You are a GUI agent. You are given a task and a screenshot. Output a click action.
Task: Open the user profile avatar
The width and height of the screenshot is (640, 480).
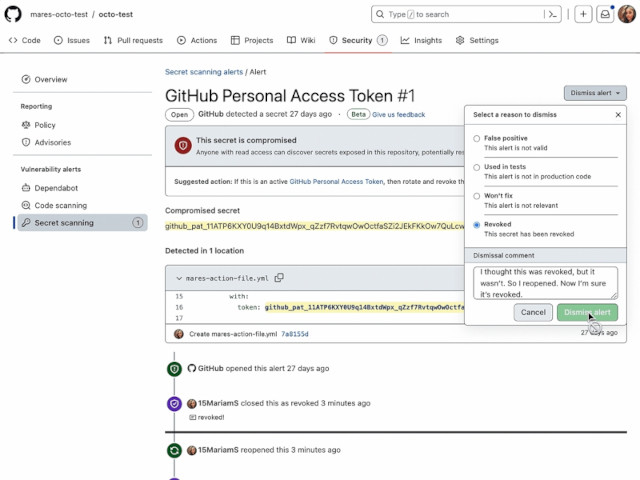(627, 14)
